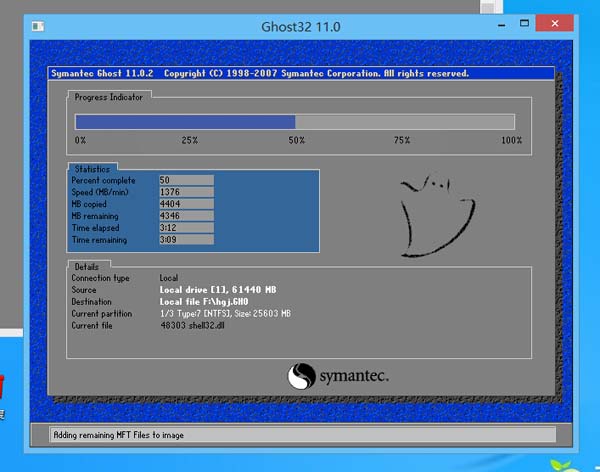Click Source text Local drive [1], 61440 MB
Screen dimensions: 600x472
[x=218, y=290]
